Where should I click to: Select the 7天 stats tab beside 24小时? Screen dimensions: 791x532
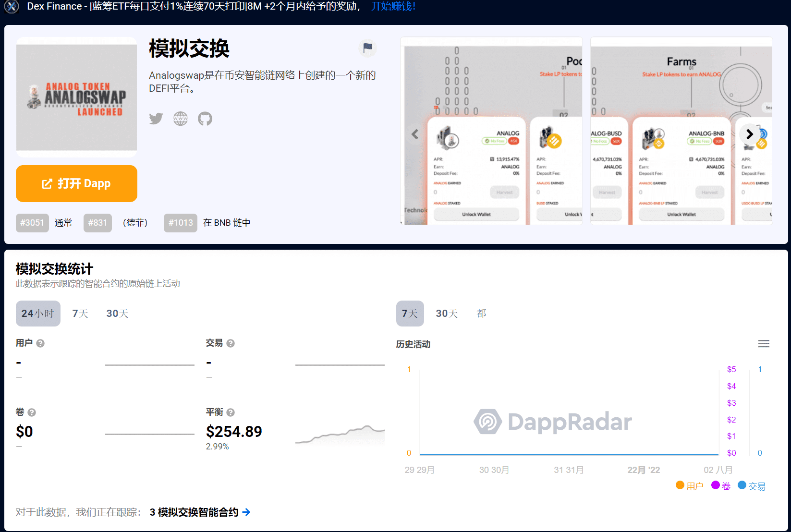pos(80,314)
